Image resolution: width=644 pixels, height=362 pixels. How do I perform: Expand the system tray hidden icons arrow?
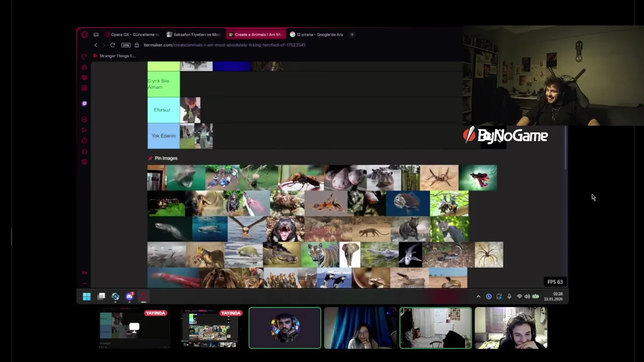(x=478, y=297)
